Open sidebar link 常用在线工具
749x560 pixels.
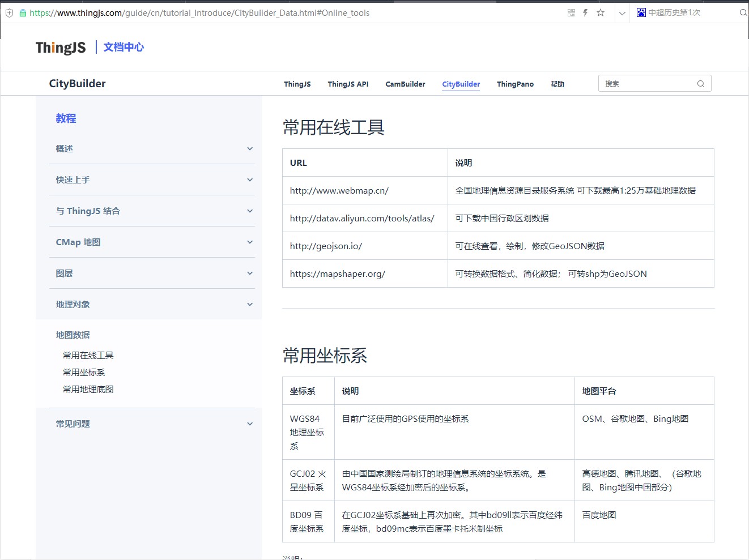tap(88, 356)
